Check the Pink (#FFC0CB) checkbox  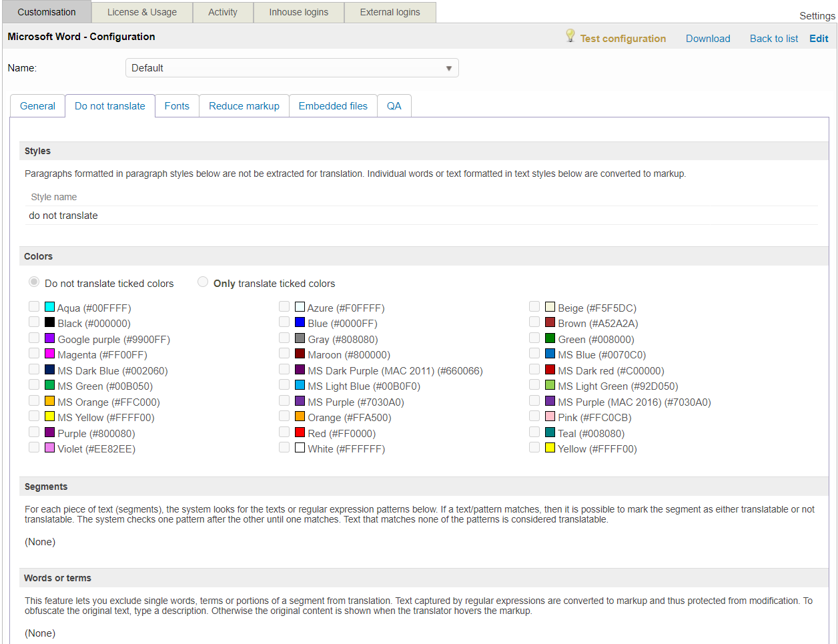[534, 416]
